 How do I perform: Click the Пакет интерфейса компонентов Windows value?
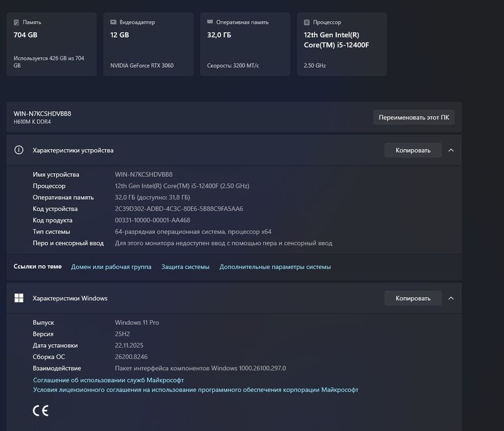coord(200,368)
